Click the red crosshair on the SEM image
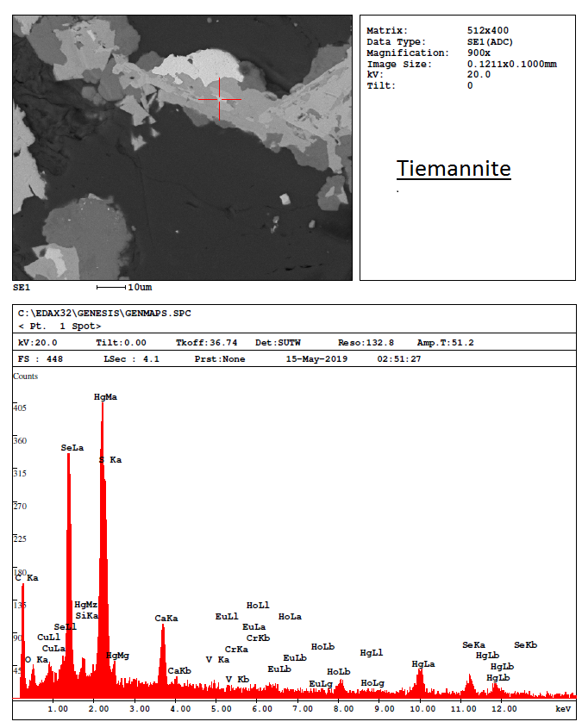This screenshot has height=728, width=582. pyautogui.click(x=219, y=99)
